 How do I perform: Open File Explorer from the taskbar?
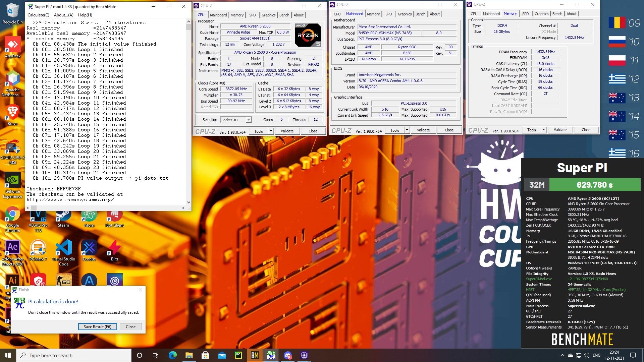(x=189, y=355)
